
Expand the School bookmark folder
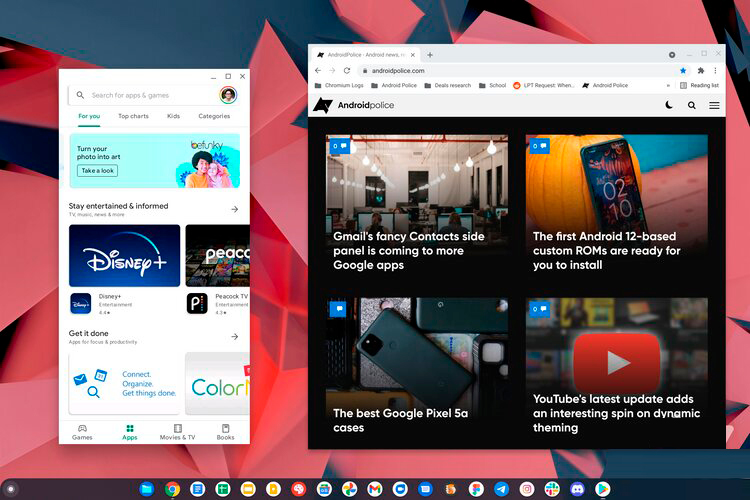click(x=492, y=85)
